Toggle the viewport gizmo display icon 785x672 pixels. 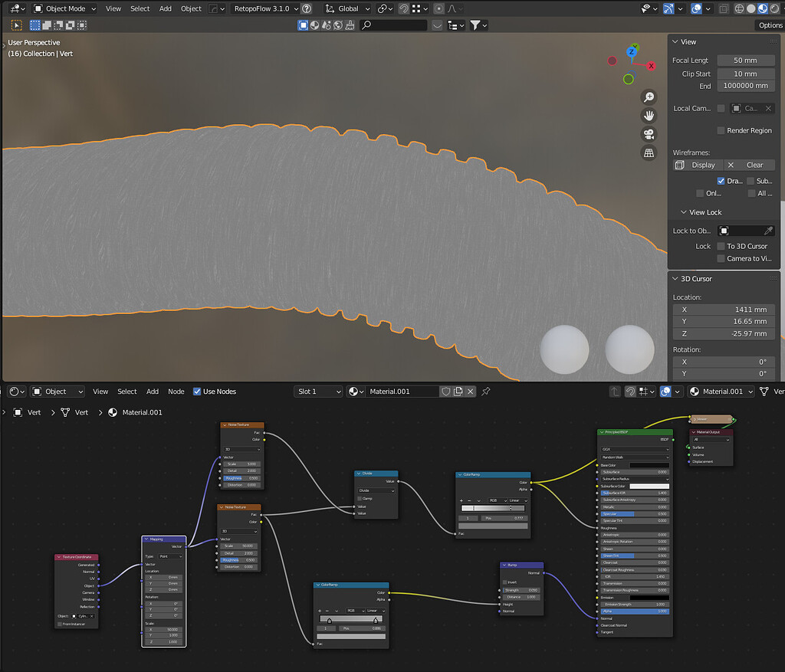click(x=668, y=8)
